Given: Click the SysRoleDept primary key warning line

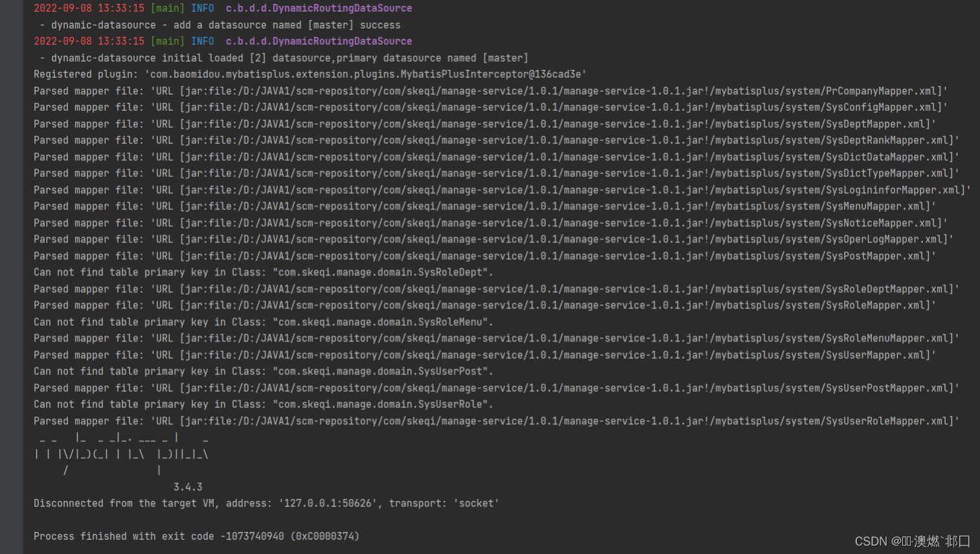Looking at the screenshot, I should click(x=262, y=272).
